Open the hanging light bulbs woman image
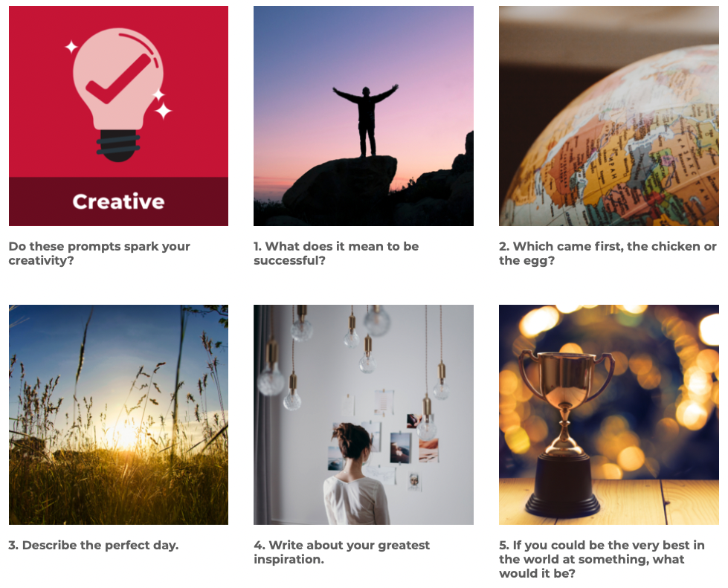The image size is (728, 588). tap(364, 415)
